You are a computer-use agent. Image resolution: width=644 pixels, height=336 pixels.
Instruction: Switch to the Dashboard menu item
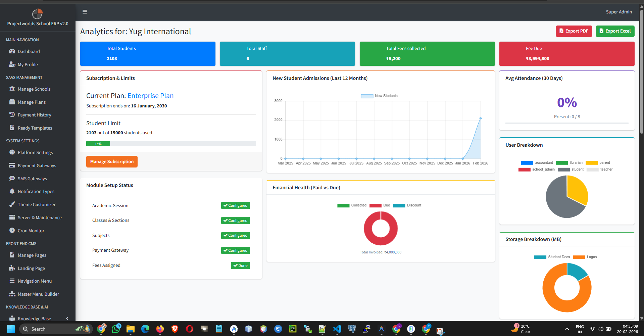(x=29, y=51)
